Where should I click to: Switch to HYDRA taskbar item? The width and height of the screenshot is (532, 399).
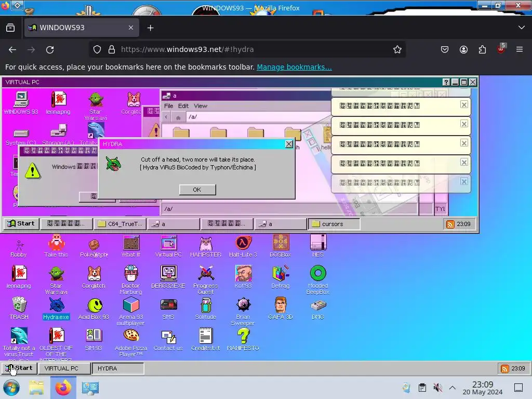pyautogui.click(x=118, y=368)
